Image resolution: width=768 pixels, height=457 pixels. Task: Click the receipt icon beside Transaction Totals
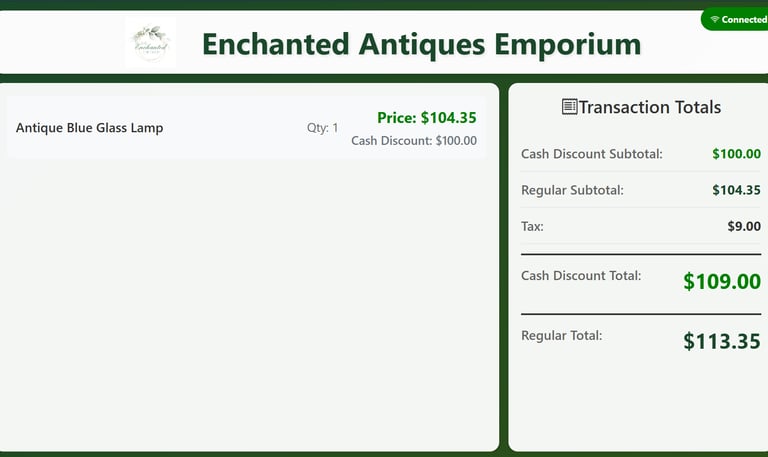[x=569, y=107]
